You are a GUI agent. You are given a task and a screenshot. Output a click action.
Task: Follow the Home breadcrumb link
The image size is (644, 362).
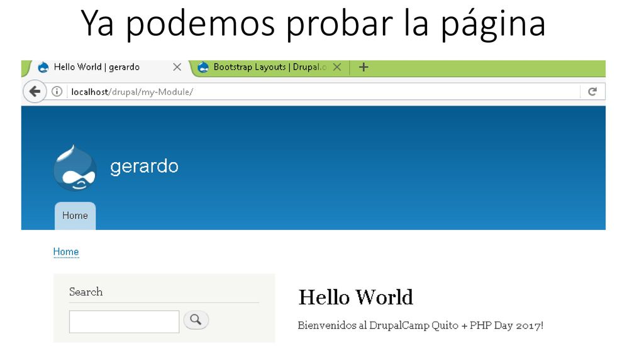point(66,251)
